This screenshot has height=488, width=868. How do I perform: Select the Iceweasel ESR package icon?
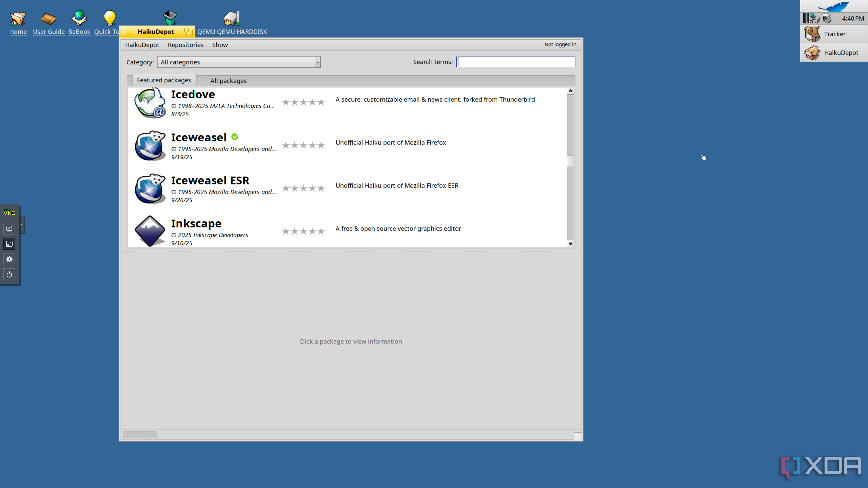click(150, 189)
